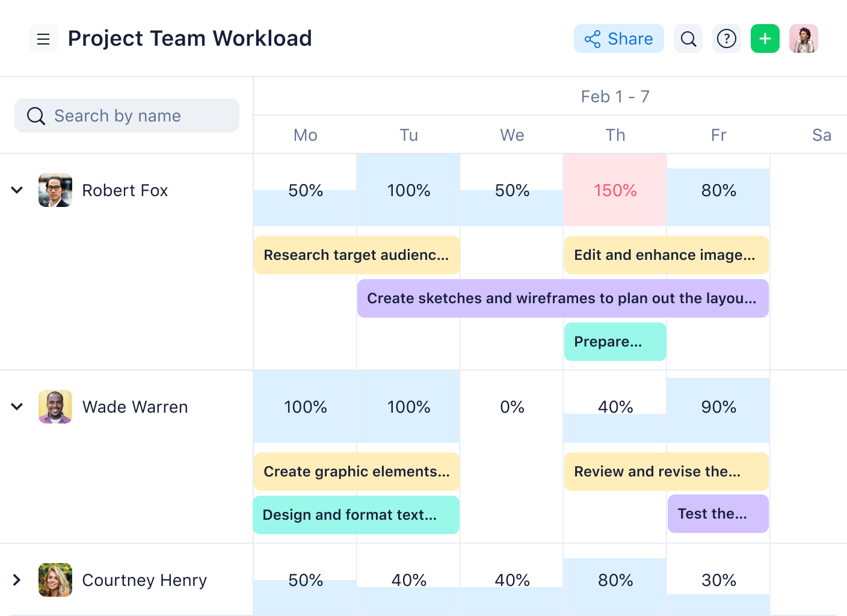Select the Th column header
Screen dimensions: 847x616
point(615,135)
